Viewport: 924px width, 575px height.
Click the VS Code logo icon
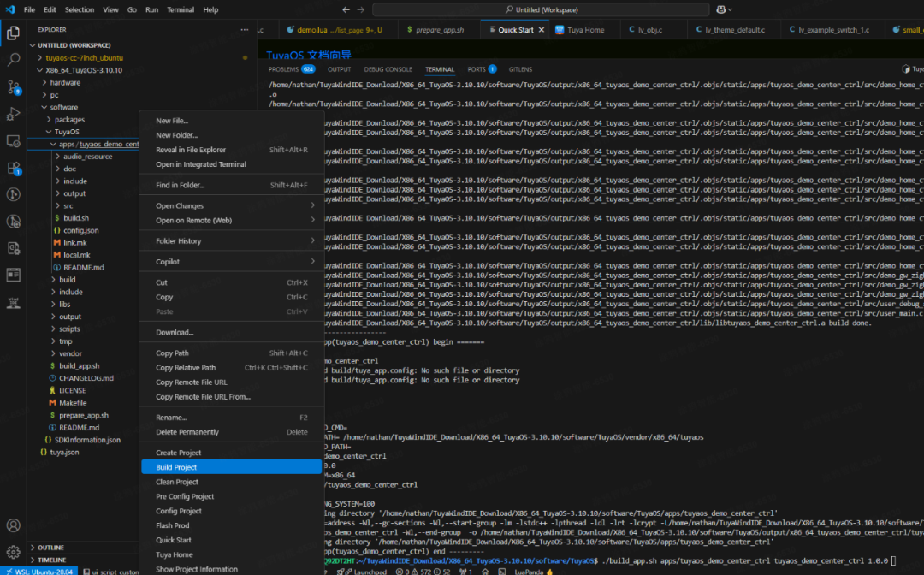click(10, 9)
